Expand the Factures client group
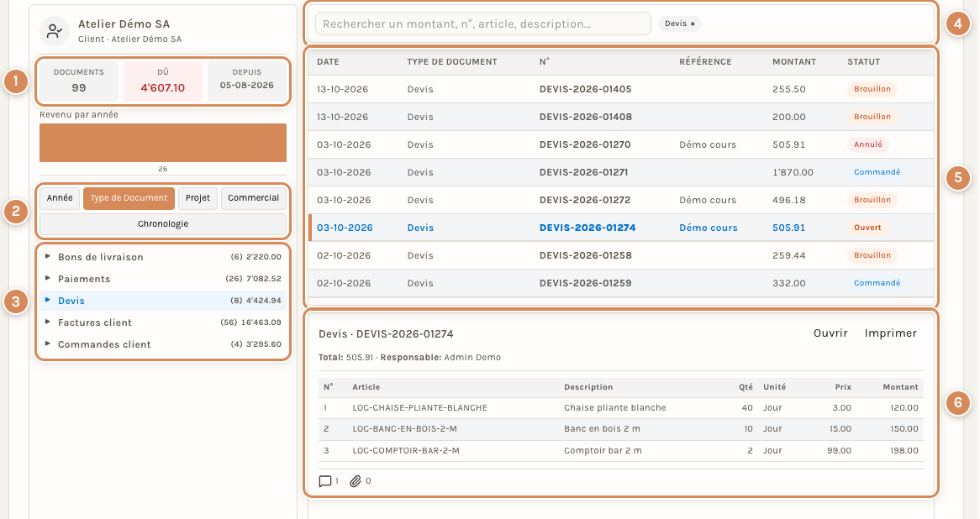The width and height of the screenshot is (980, 519). tap(48, 322)
